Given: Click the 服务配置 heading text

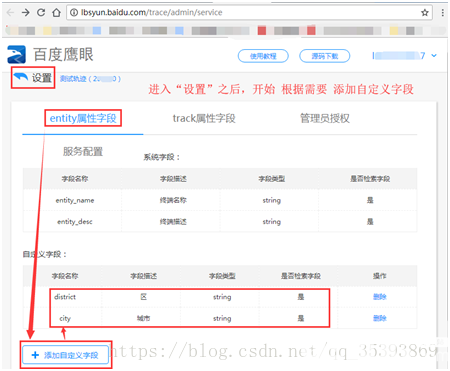Looking at the screenshot, I should click(x=83, y=152).
